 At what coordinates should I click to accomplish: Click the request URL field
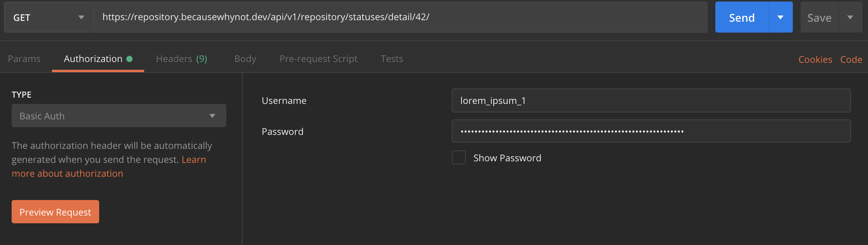[x=401, y=17]
